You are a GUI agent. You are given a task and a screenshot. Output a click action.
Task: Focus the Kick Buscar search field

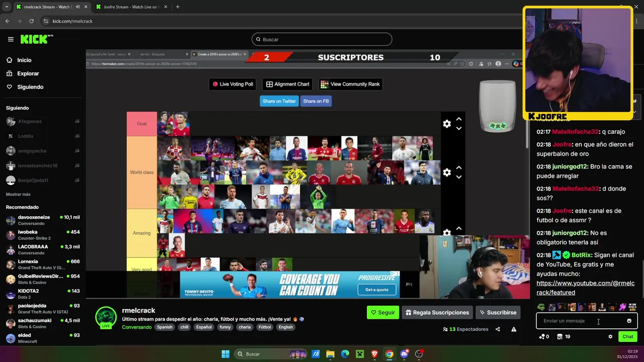coord(322,39)
